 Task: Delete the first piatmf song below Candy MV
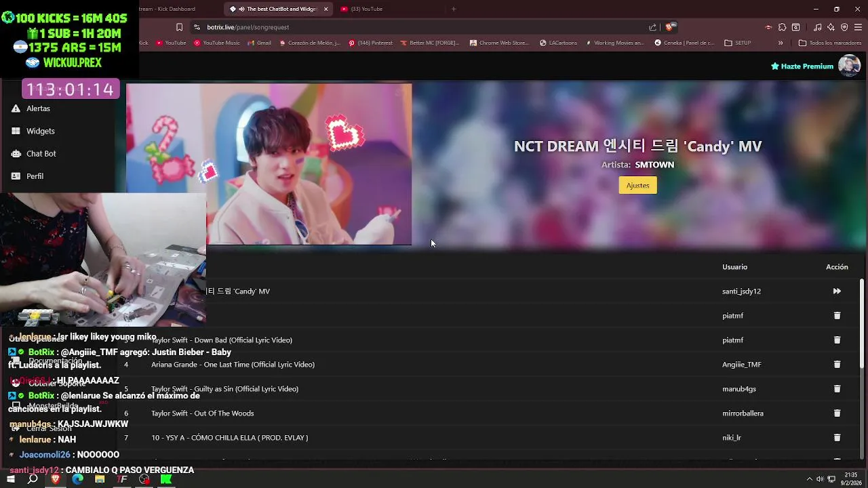[x=837, y=316]
